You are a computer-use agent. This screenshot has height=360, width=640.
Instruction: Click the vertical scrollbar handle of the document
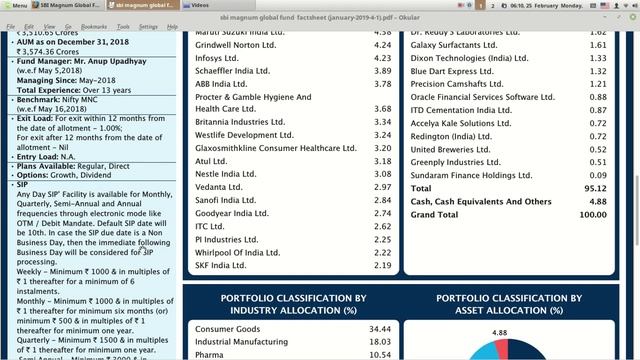(637, 210)
